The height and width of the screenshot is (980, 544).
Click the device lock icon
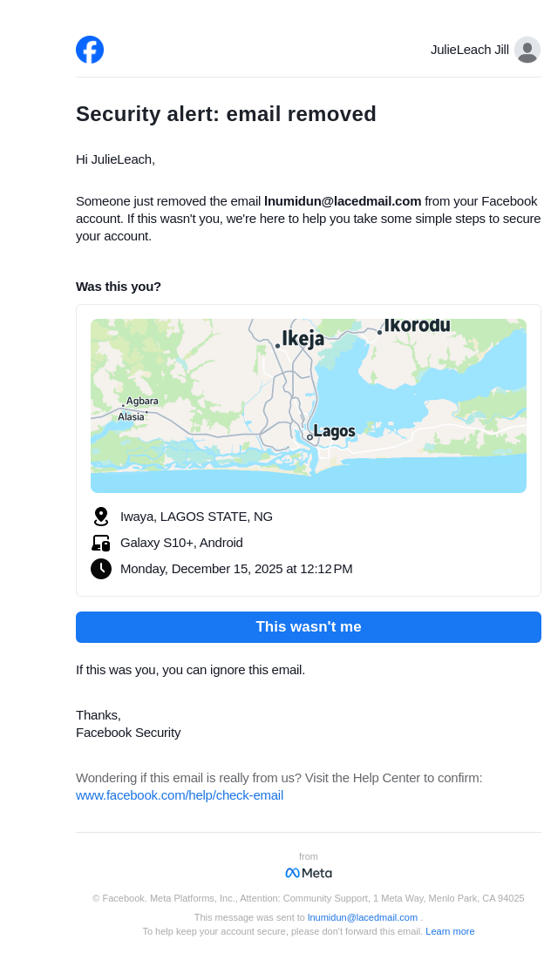101,543
